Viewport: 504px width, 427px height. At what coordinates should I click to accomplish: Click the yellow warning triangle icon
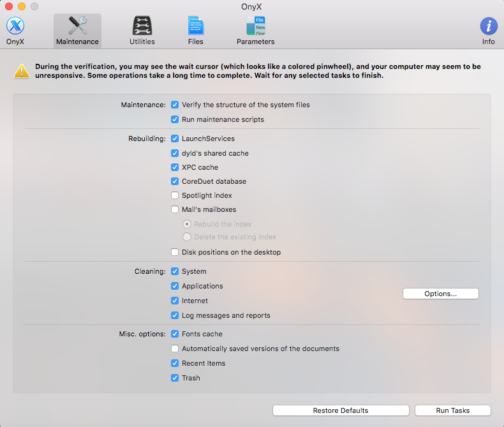click(22, 71)
